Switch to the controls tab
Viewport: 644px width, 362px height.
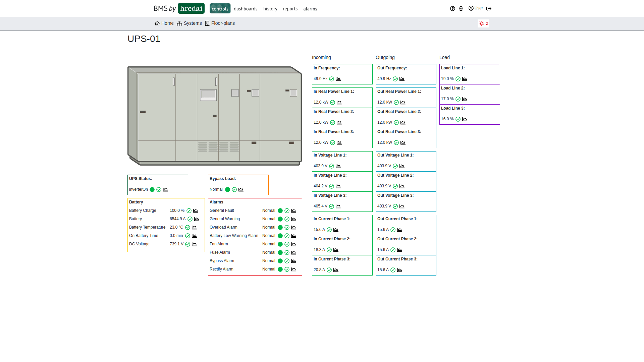[220, 9]
